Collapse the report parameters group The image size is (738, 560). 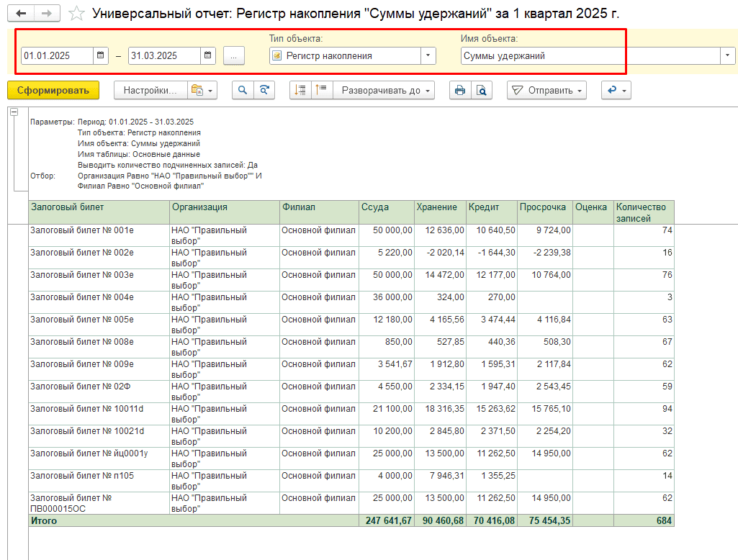tap(14, 112)
